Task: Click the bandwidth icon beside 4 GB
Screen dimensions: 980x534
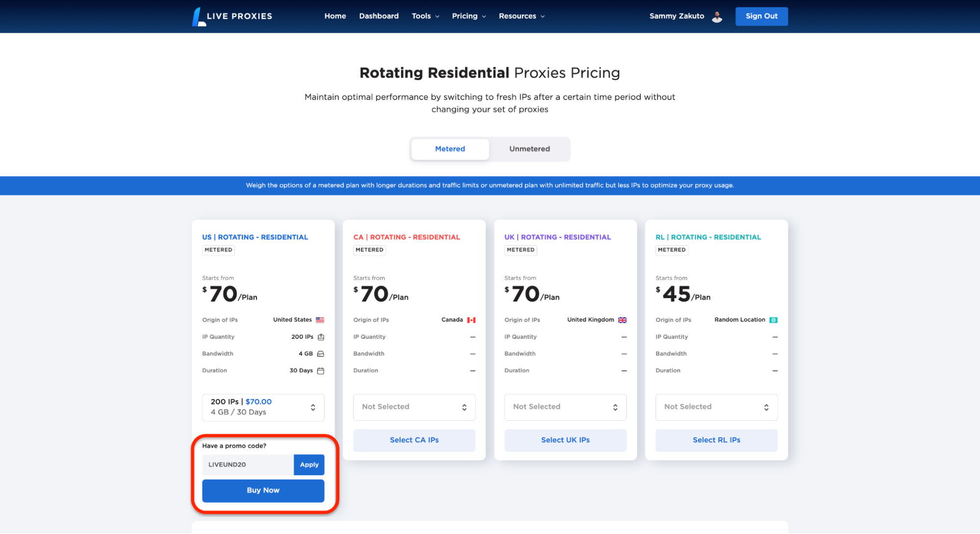Action: pos(321,354)
